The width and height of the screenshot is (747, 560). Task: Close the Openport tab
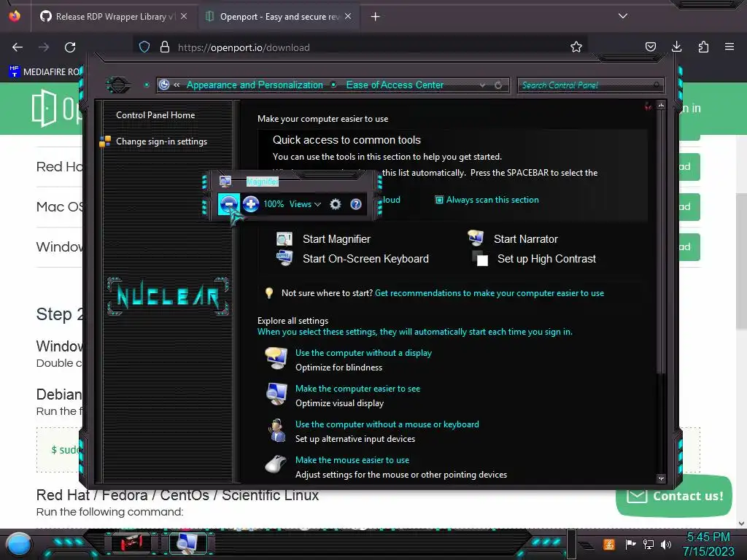(348, 17)
